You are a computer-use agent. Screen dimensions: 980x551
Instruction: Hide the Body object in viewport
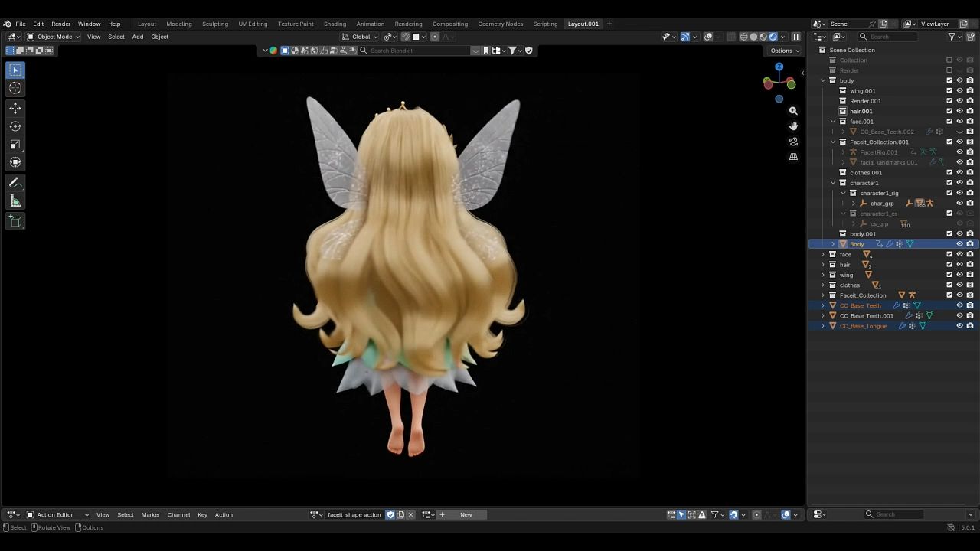tap(959, 244)
